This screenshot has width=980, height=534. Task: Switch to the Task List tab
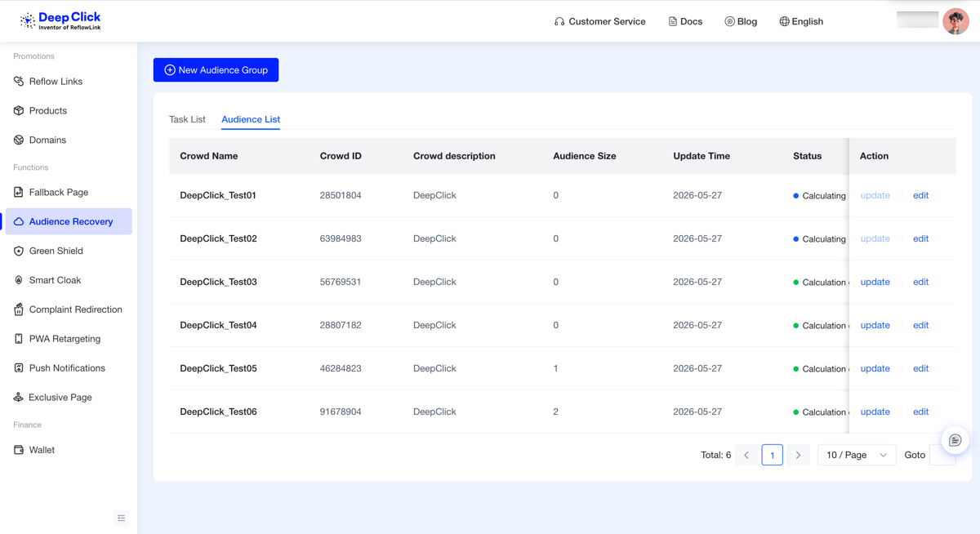point(187,119)
